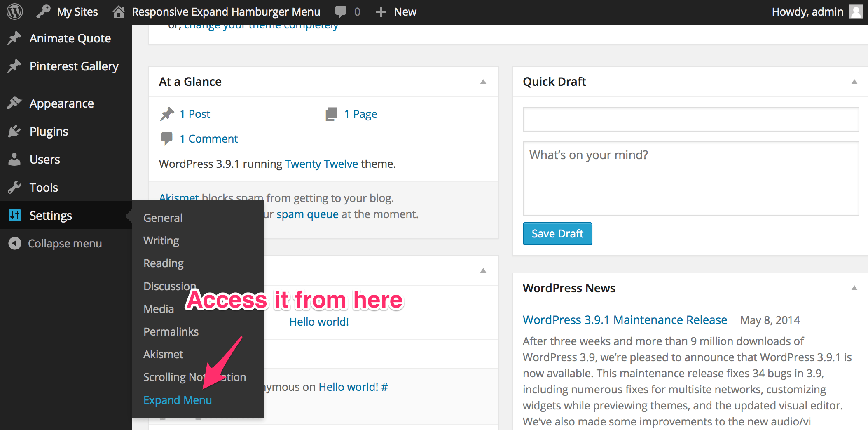Open Permalinks settings submenu item
868x430 pixels.
pyautogui.click(x=171, y=331)
